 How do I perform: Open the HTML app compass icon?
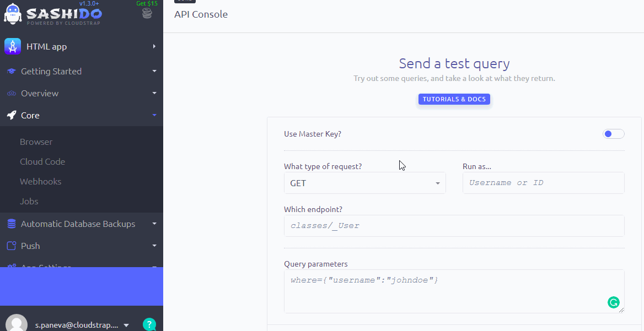coord(13,46)
